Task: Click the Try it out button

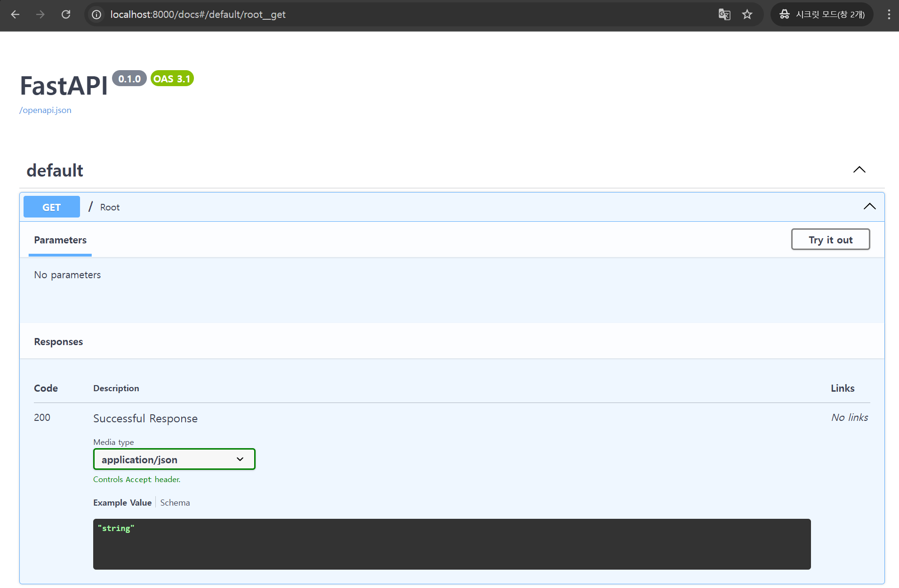Action: [831, 240]
